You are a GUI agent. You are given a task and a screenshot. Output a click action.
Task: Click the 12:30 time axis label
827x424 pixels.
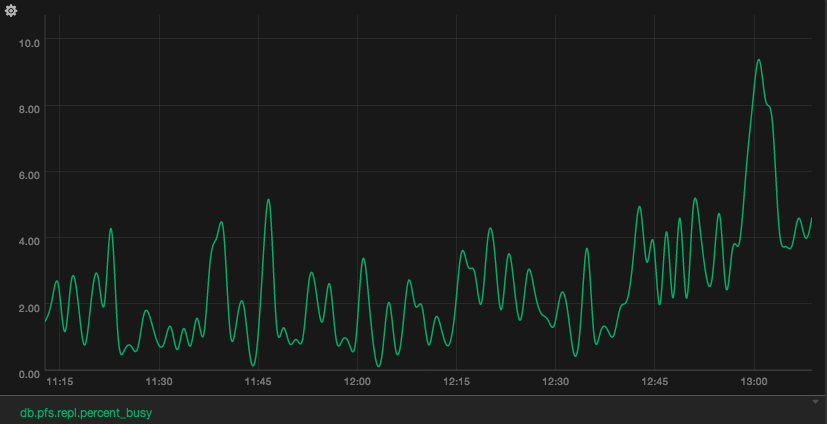click(x=555, y=382)
